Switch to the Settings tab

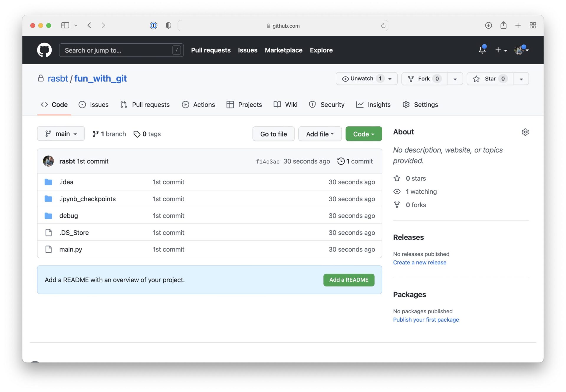pos(420,105)
